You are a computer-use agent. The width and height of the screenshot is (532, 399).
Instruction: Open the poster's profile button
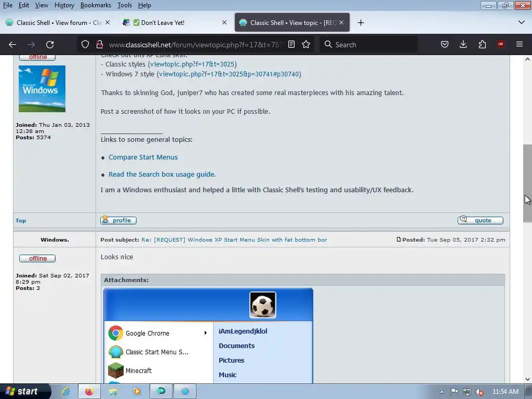point(118,220)
